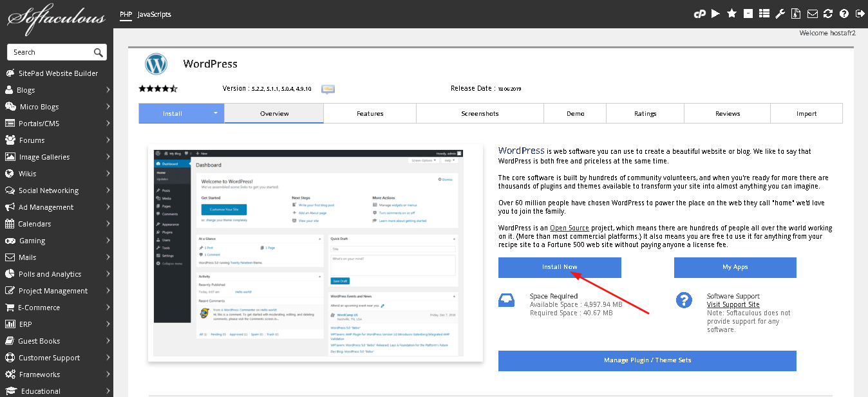Open SitePad Website Builder

(57, 73)
